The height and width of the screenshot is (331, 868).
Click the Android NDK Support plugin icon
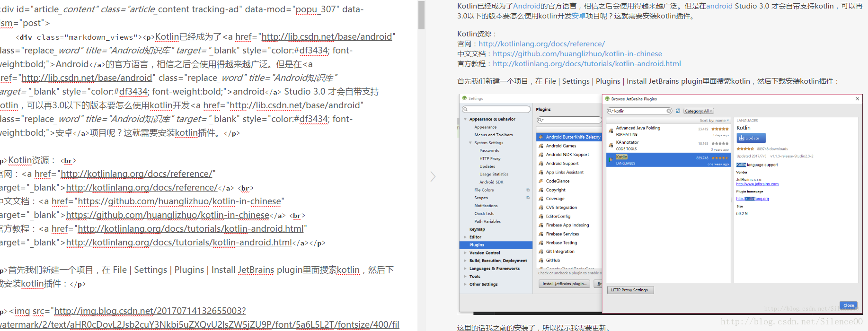[x=541, y=155]
